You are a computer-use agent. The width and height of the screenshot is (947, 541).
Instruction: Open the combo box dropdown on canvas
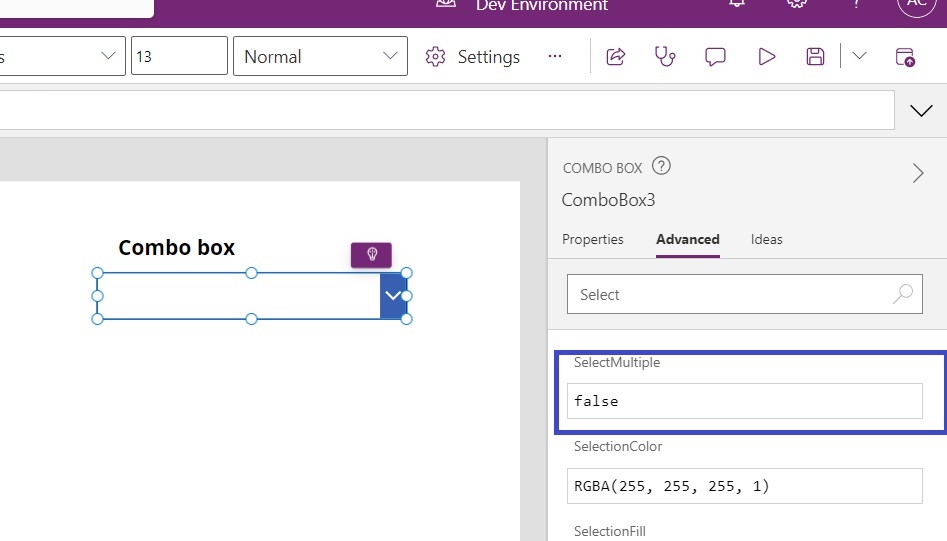pyautogui.click(x=393, y=296)
